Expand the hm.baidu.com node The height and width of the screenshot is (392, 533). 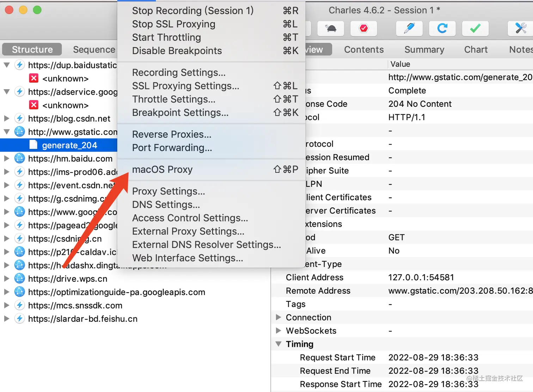[7, 158]
